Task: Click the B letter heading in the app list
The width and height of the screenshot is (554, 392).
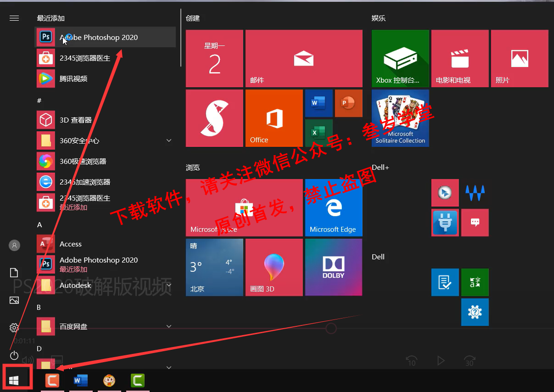Action: (x=39, y=307)
